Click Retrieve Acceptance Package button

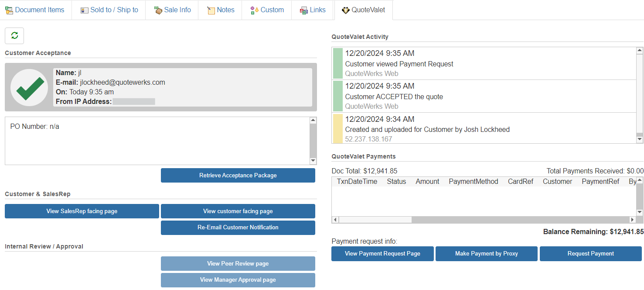click(x=238, y=176)
